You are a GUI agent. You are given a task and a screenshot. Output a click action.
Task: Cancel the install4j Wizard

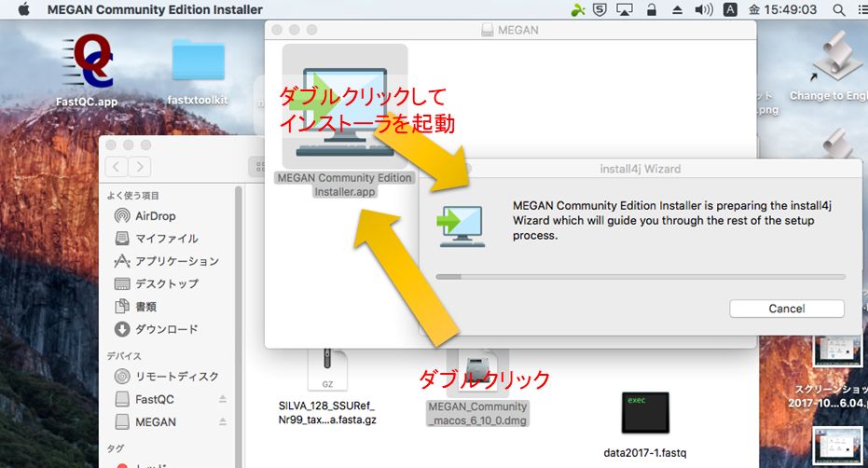click(x=787, y=309)
